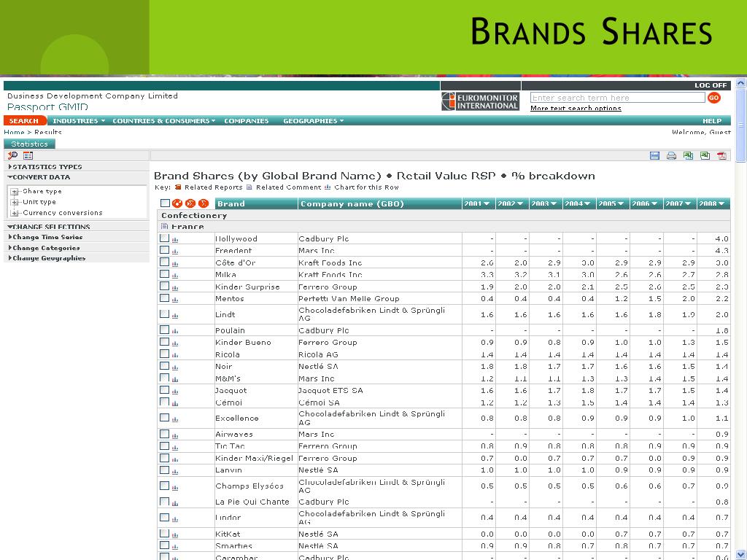Select the Search tab in the navigation bar
Viewport: 747px width, 560px height.
(24, 121)
